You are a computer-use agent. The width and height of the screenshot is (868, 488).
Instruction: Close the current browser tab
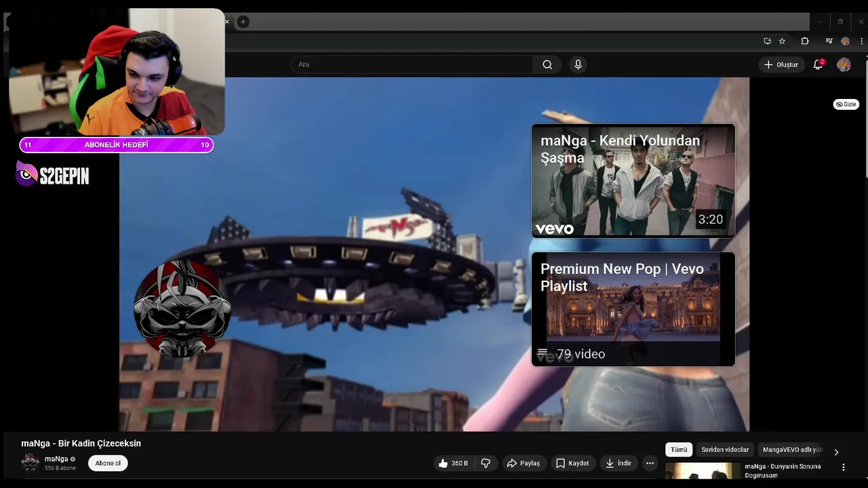(226, 22)
